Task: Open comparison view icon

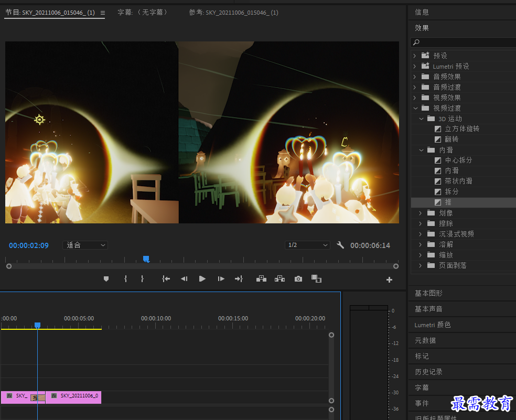Action: point(316,279)
